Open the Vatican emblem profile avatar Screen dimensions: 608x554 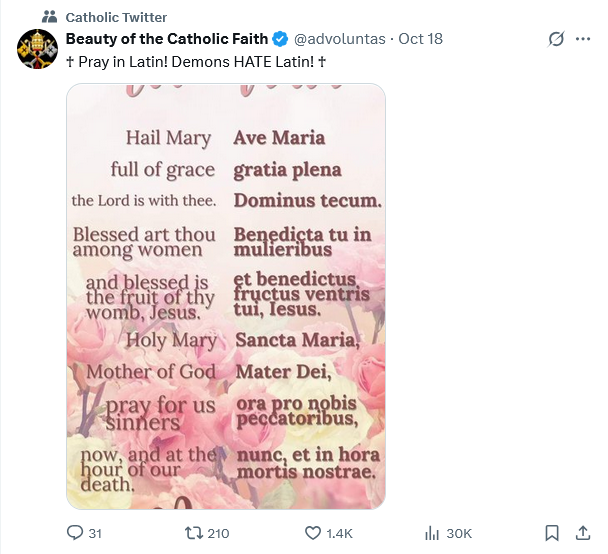37,49
